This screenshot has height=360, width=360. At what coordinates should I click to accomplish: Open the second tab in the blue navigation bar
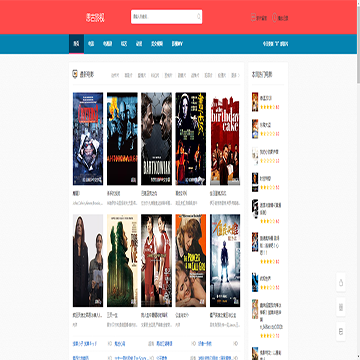[91, 44]
